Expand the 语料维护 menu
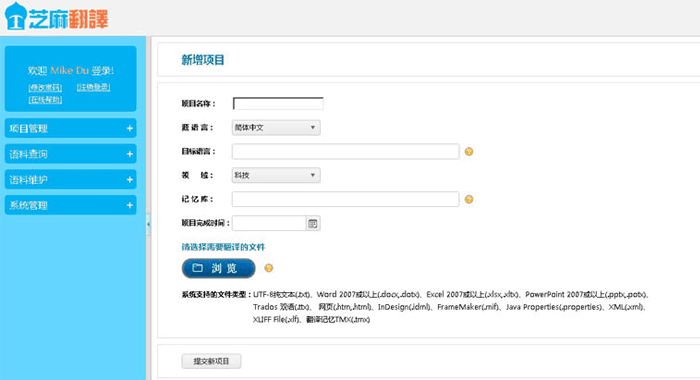Image resolution: width=700 pixels, height=380 pixels. coord(71,180)
